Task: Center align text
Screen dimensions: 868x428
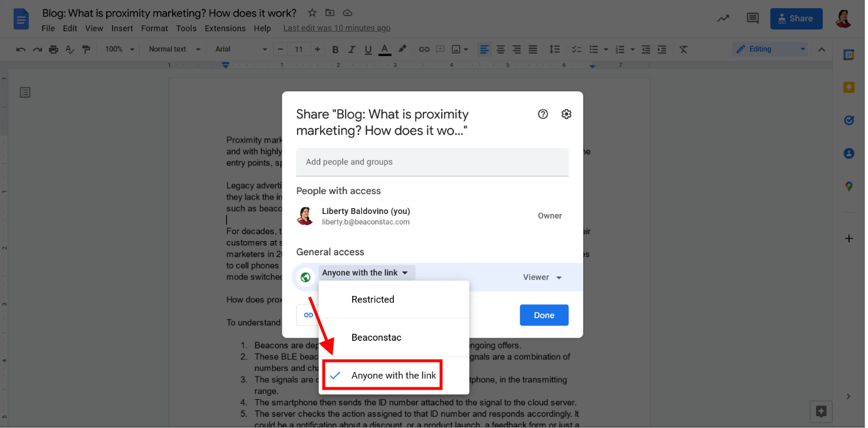Action: pos(501,50)
